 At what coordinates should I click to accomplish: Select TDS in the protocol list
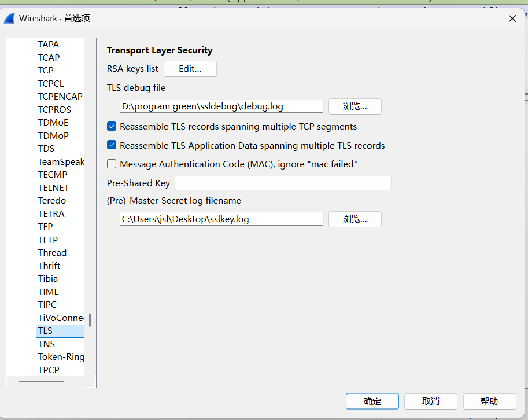click(x=46, y=149)
